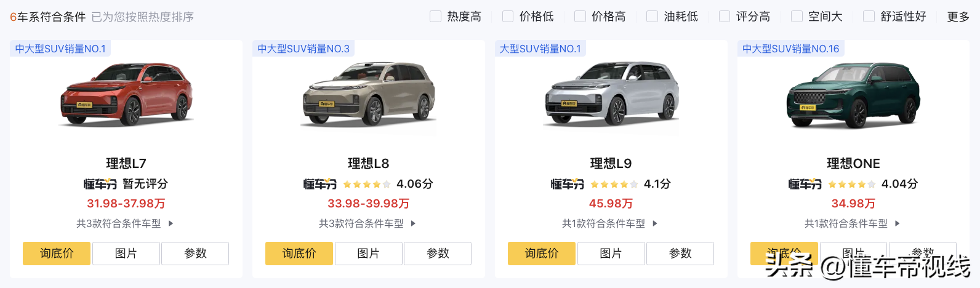Click the star rating for 理想L8

(367, 184)
